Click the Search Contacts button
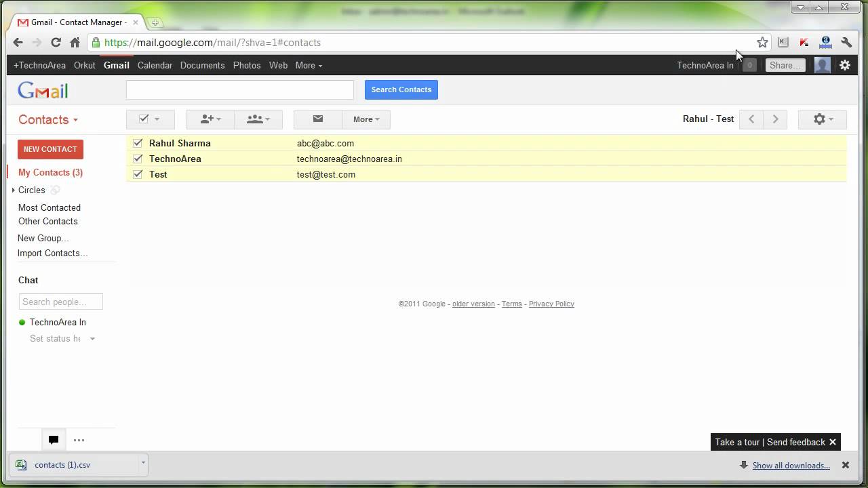This screenshot has height=488, width=868. [x=401, y=89]
